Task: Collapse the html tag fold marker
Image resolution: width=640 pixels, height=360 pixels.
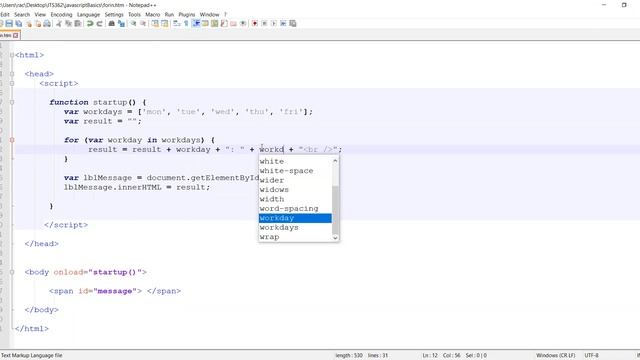Action: 12,55
